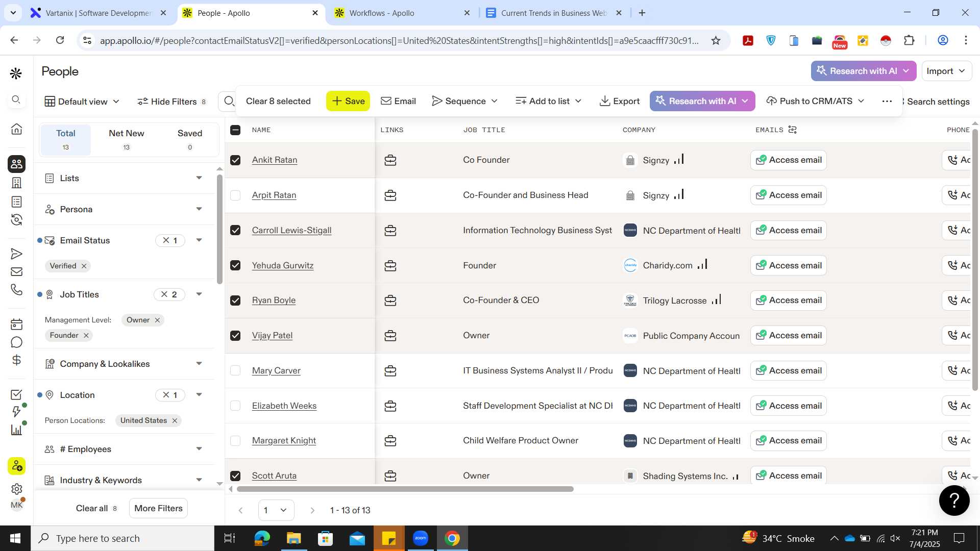The height and width of the screenshot is (551, 980).
Task: Click yellow Save button
Action: 348,101
